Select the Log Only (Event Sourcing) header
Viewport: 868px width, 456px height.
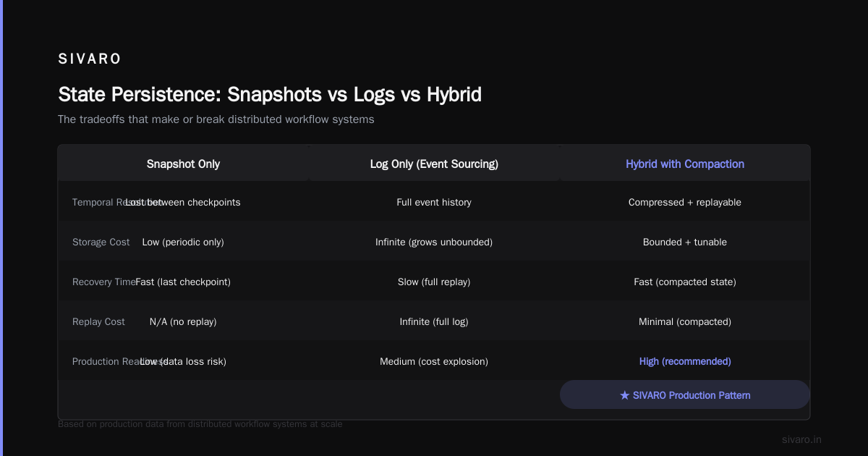tap(434, 164)
